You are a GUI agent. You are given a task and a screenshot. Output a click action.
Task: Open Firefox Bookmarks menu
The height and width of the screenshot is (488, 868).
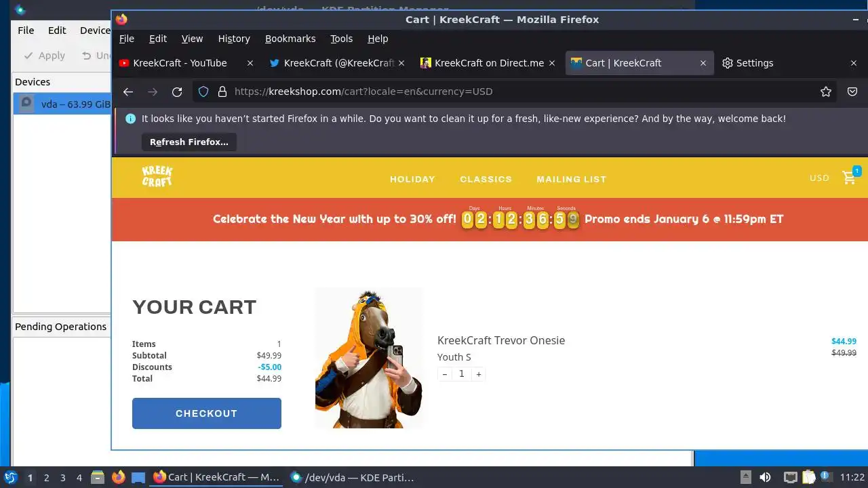click(290, 39)
